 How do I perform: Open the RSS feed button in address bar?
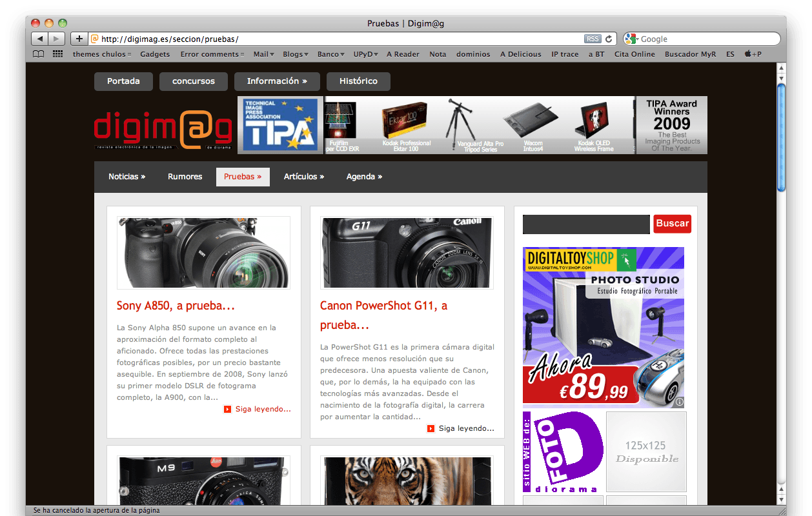[593, 39]
